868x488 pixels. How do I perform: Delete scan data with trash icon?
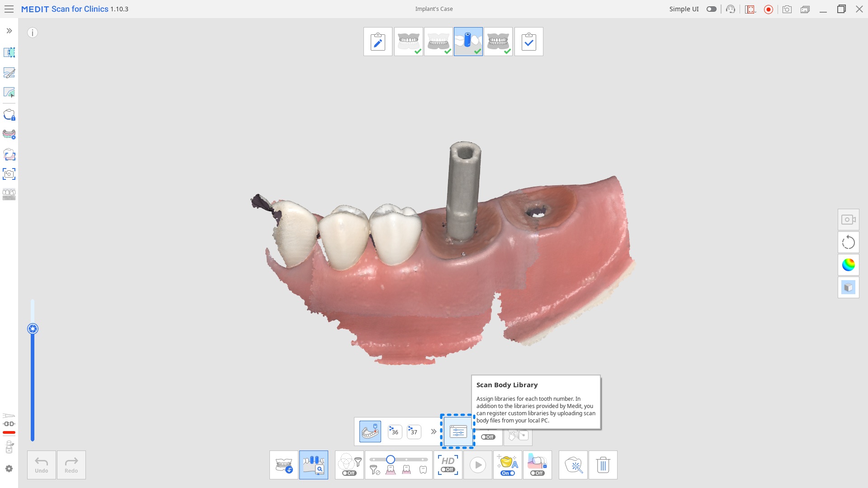[603, 465]
